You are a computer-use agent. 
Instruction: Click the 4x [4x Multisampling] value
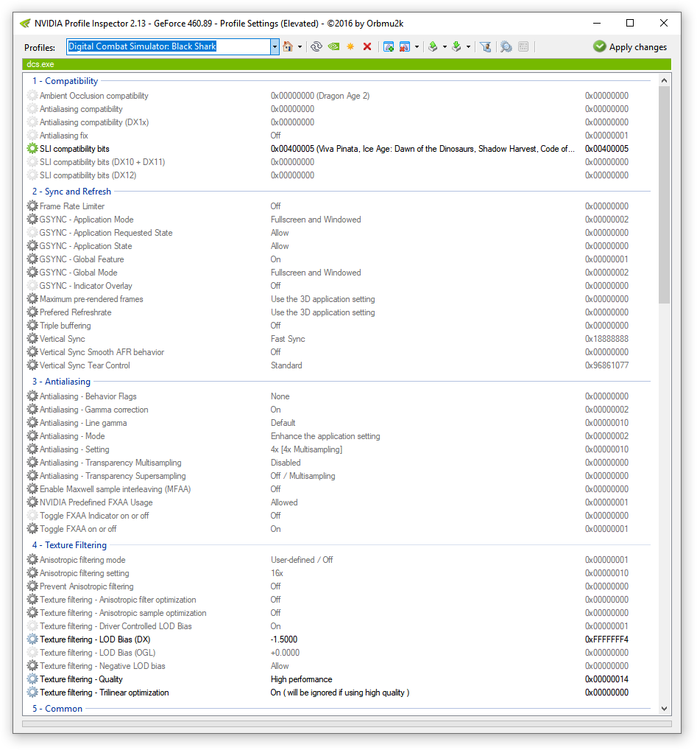[306, 449]
